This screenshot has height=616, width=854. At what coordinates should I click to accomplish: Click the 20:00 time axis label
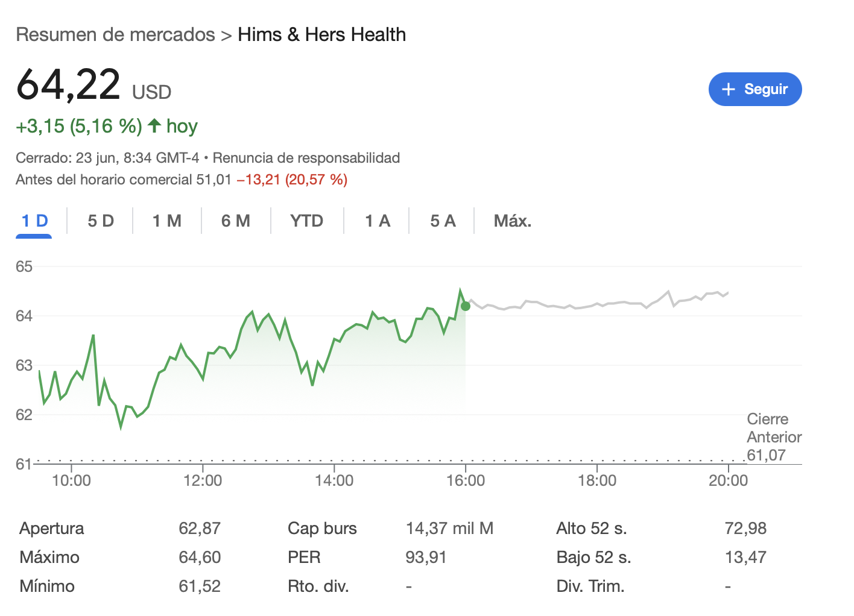728,480
